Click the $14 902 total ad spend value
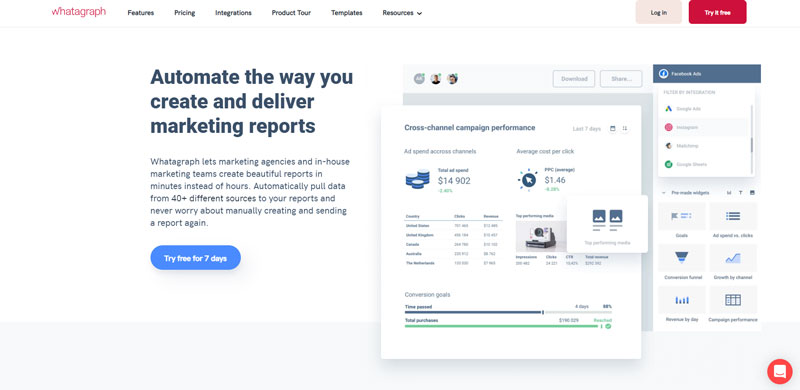 click(454, 180)
